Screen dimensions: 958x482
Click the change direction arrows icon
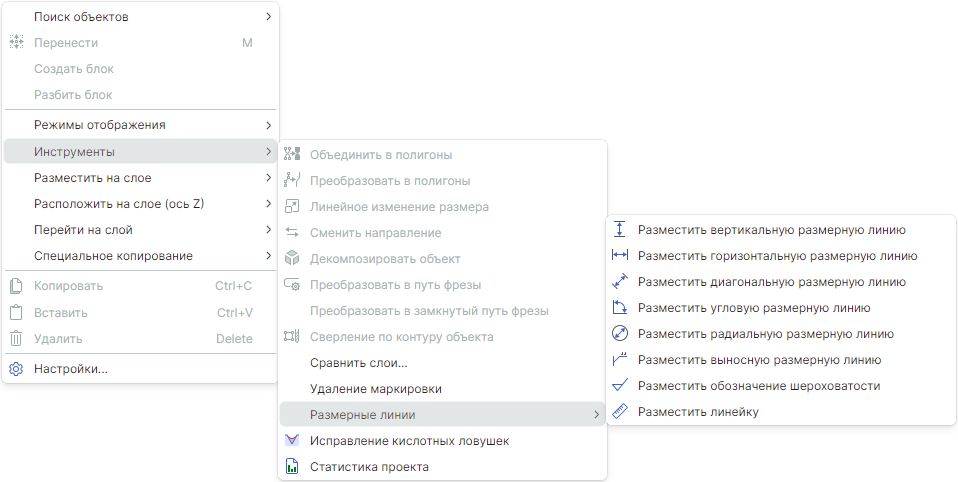[x=292, y=233]
